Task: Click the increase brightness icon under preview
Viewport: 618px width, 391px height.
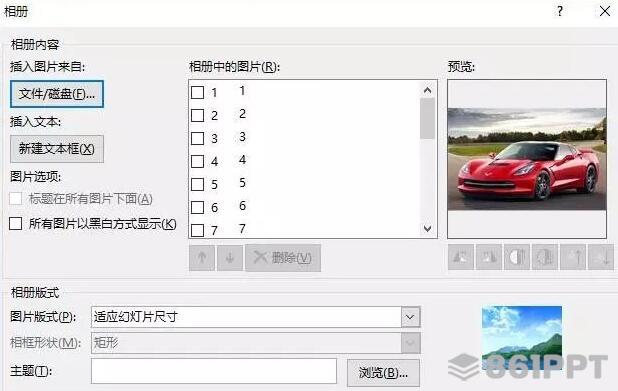Action: (x=573, y=257)
